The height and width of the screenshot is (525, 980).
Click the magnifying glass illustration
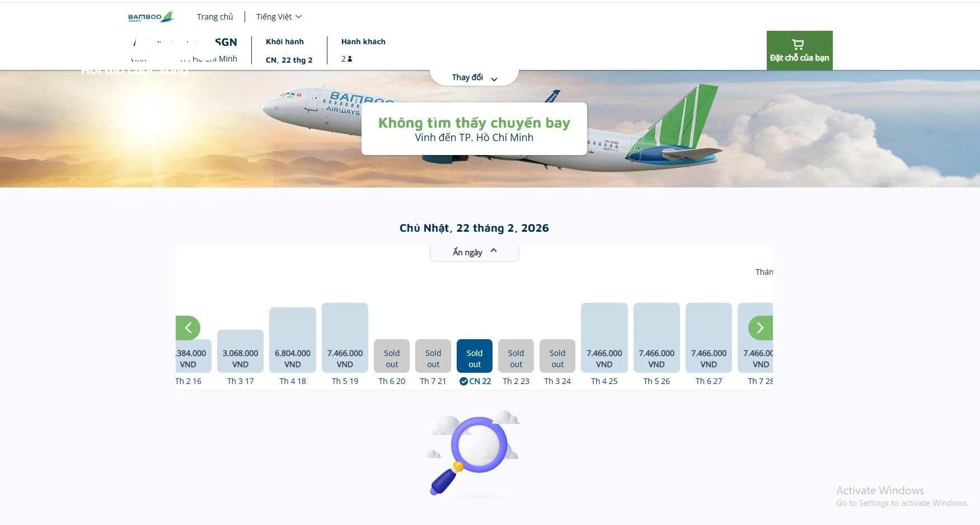tap(474, 453)
